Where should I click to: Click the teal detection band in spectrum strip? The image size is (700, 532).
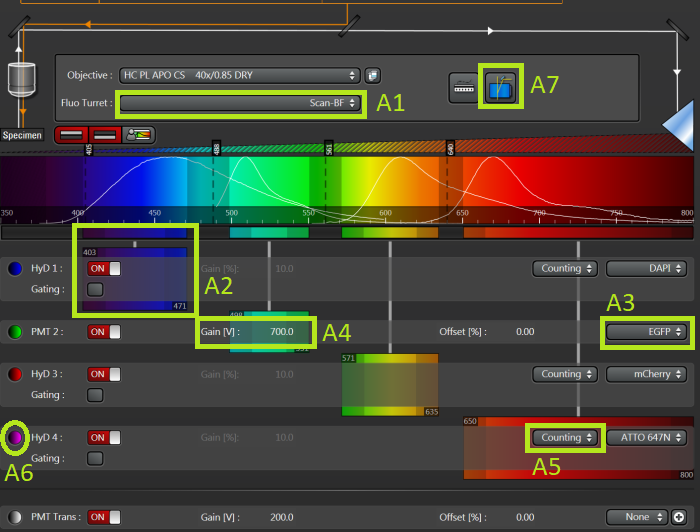click(x=269, y=233)
